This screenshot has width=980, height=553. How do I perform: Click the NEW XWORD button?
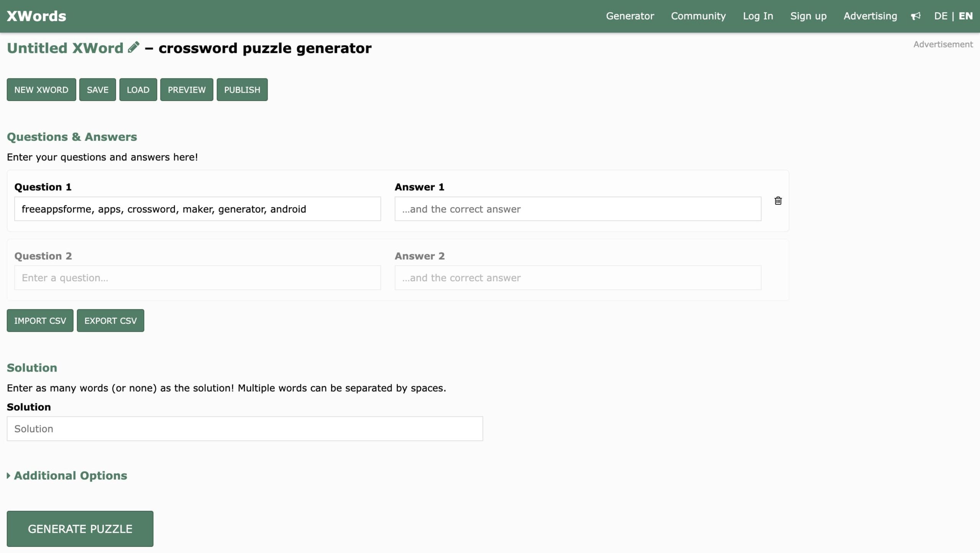tap(41, 90)
